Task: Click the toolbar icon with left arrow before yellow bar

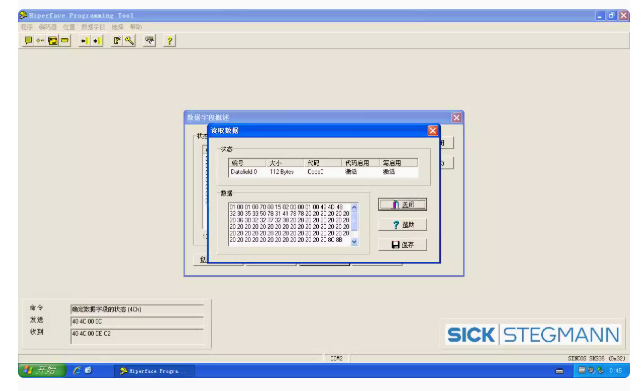Action: click(84, 41)
